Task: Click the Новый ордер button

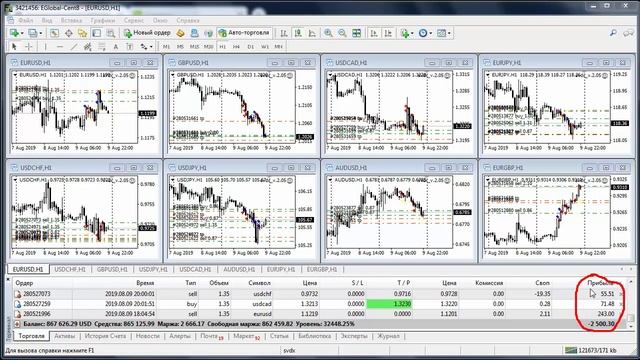Action: [147, 33]
